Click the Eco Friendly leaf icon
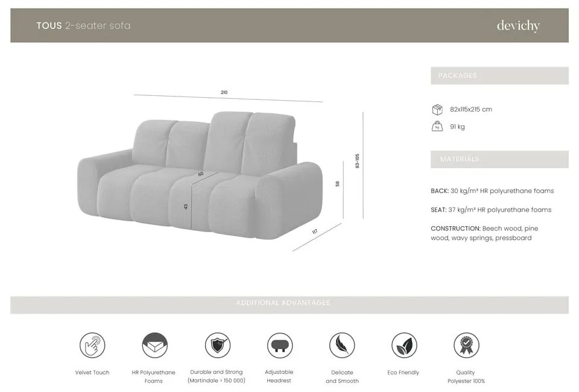The height and width of the screenshot is (392, 579). 404,345
